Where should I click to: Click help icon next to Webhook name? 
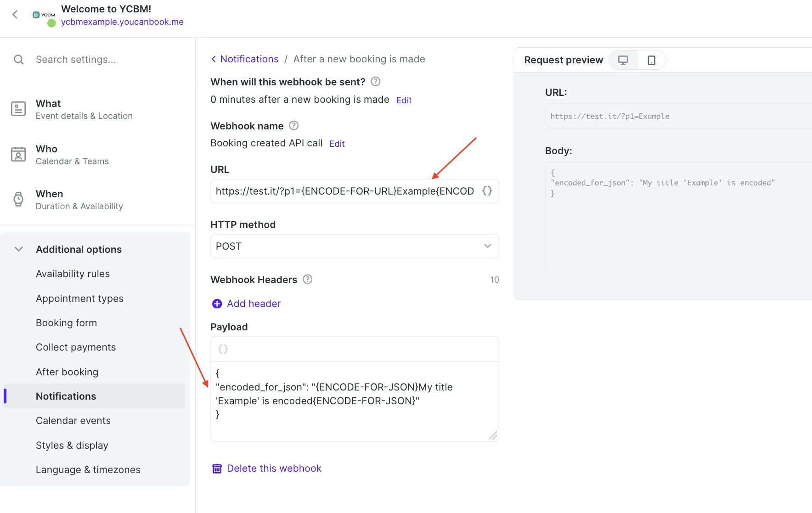(x=294, y=126)
